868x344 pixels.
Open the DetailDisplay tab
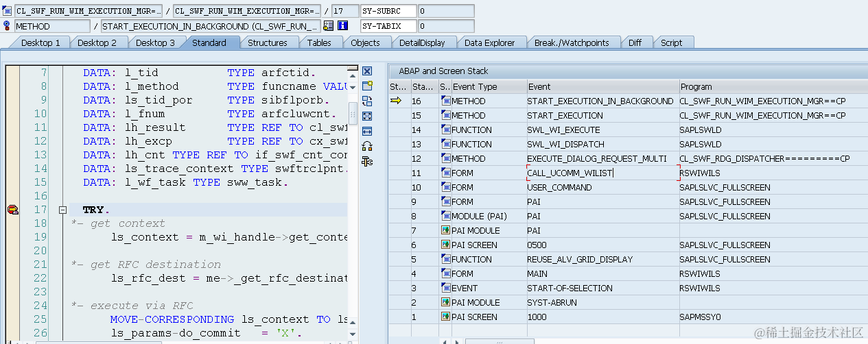coord(422,42)
